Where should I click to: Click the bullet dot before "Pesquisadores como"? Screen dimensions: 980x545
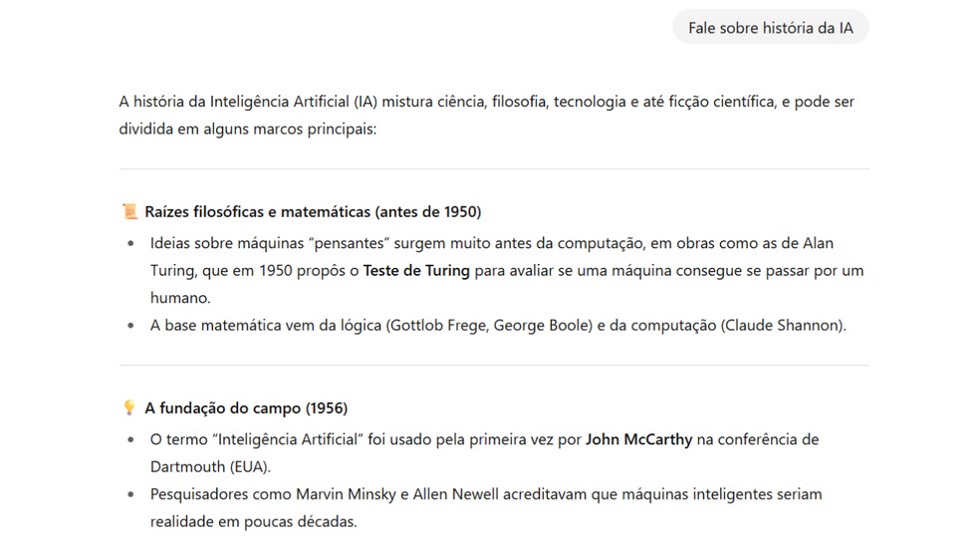pos(130,494)
